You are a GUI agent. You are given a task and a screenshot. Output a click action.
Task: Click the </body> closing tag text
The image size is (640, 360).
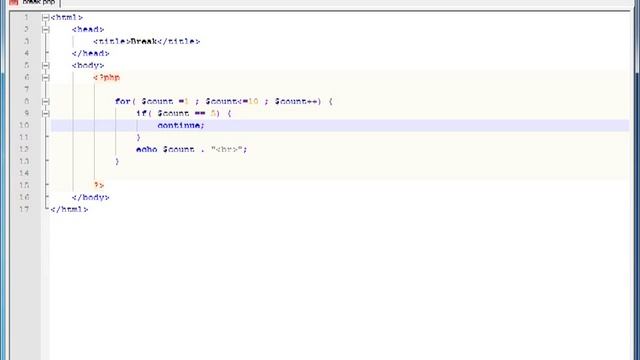click(x=90, y=197)
